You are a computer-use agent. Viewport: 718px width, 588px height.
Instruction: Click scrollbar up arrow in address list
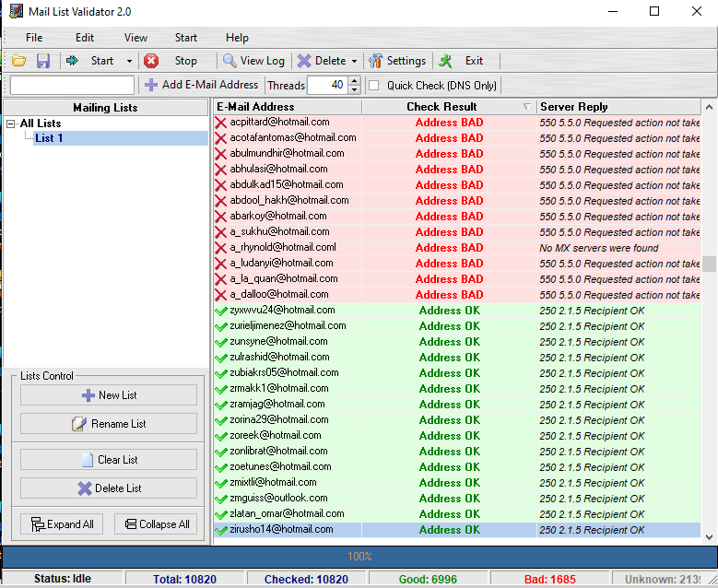tap(709, 107)
